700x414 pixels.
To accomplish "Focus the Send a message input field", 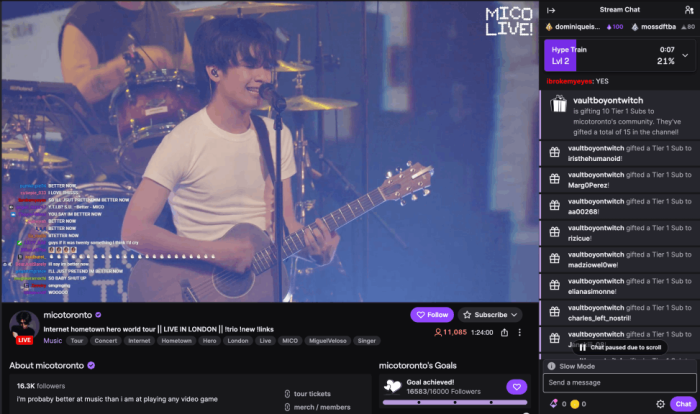I will (x=619, y=383).
